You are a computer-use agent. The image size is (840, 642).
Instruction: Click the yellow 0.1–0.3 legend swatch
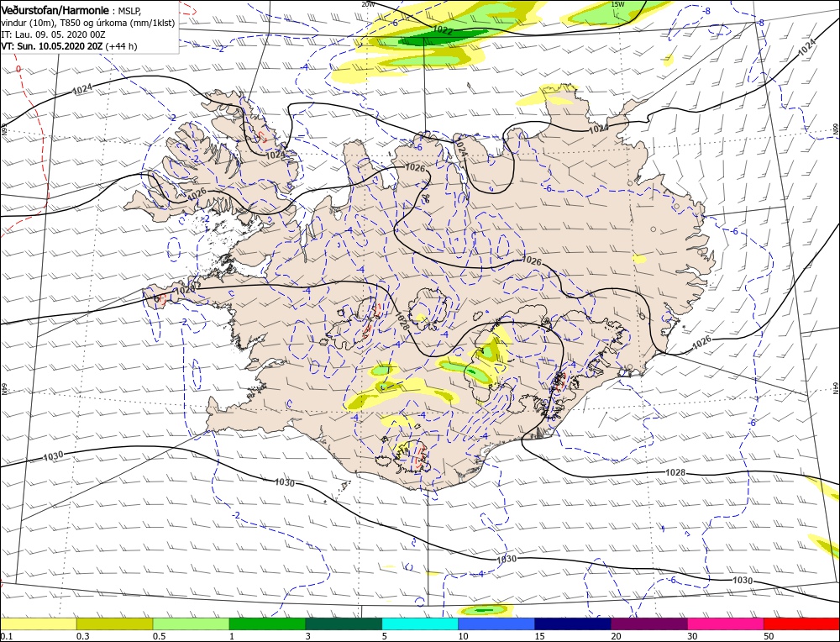pyautogui.click(x=38, y=624)
